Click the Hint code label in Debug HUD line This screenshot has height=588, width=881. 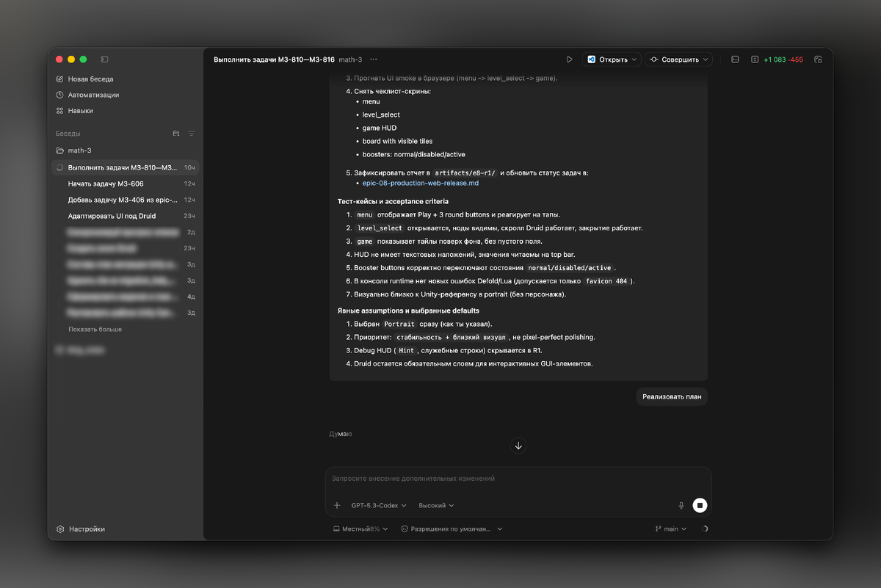[x=406, y=350]
